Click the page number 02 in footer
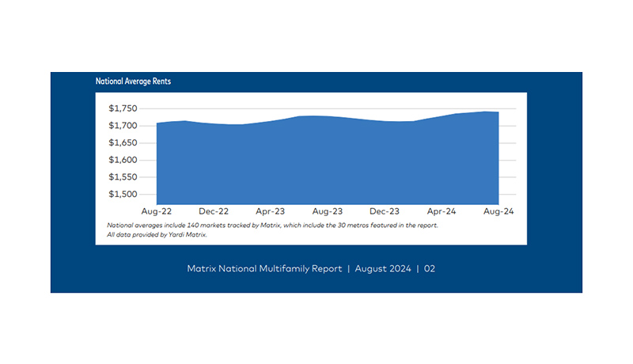Viewport: 633px width, 364px height. pos(430,269)
